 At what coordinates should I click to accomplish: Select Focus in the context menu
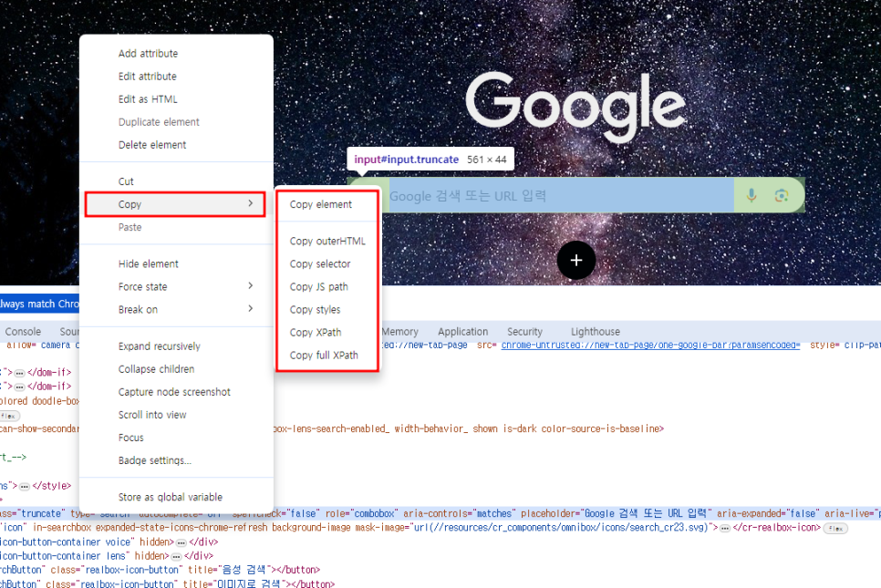tap(131, 438)
